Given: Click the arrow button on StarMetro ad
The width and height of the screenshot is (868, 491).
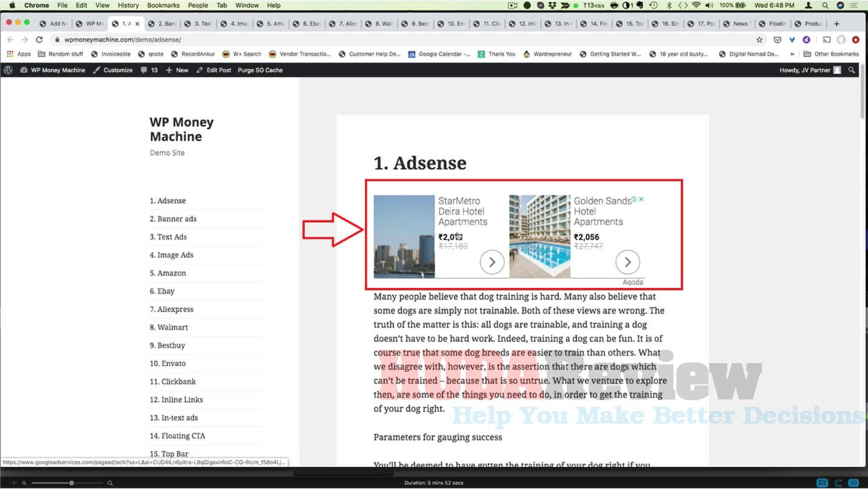Looking at the screenshot, I should pos(492,262).
